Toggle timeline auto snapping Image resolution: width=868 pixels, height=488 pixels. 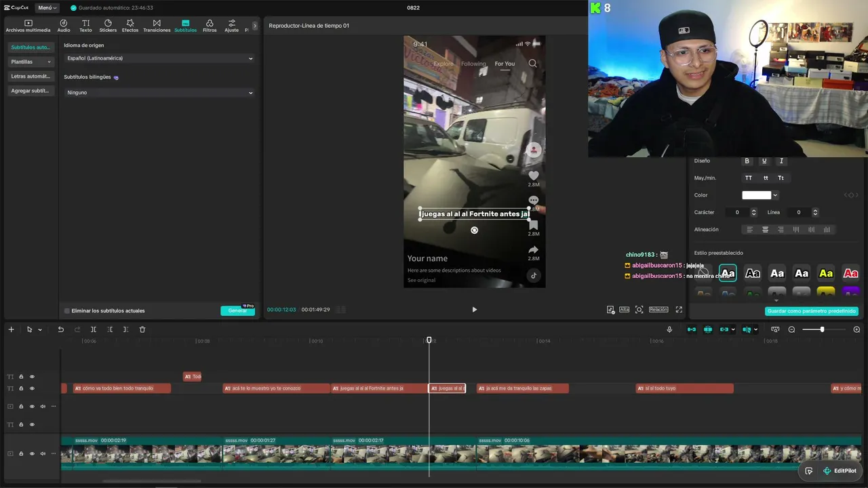(x=708, y=329)
